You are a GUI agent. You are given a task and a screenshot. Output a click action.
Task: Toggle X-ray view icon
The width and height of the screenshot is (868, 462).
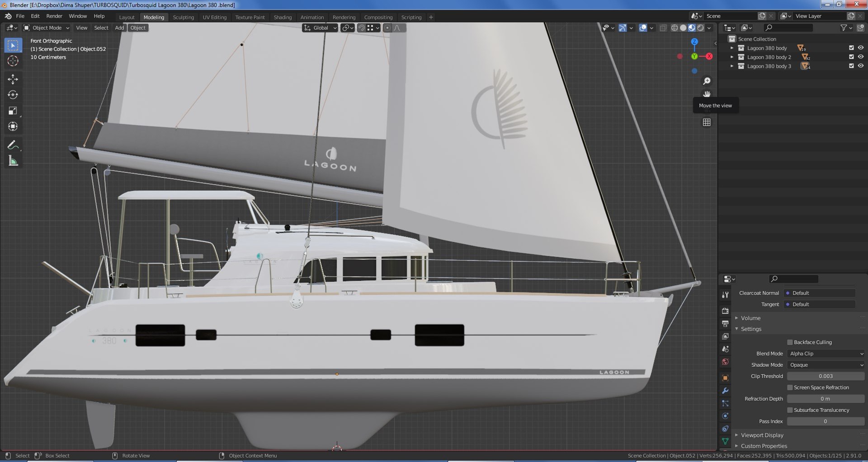663,28
